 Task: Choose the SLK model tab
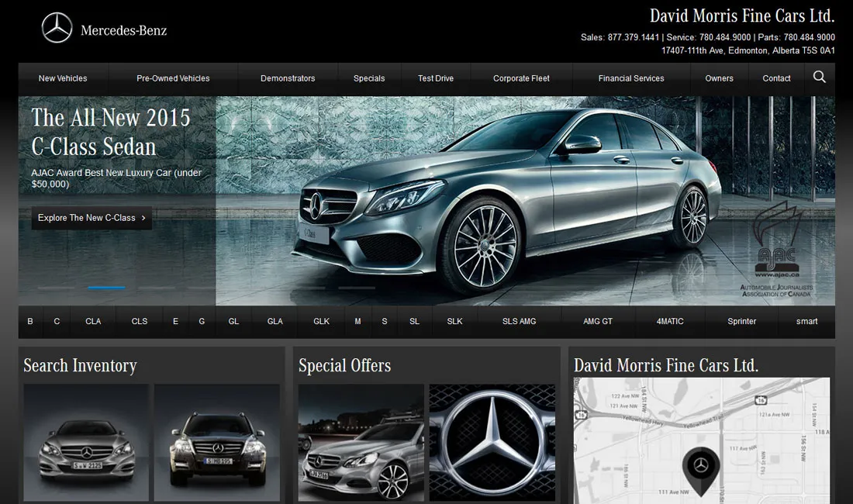point(454,321)
